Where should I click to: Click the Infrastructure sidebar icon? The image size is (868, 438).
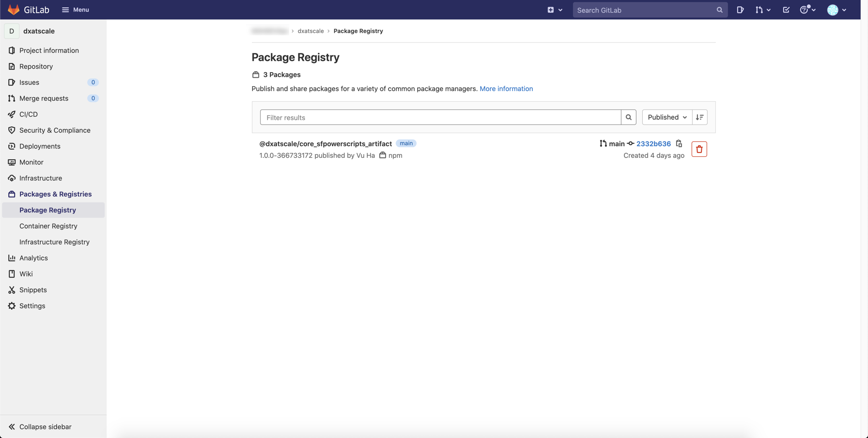[12, 178]
